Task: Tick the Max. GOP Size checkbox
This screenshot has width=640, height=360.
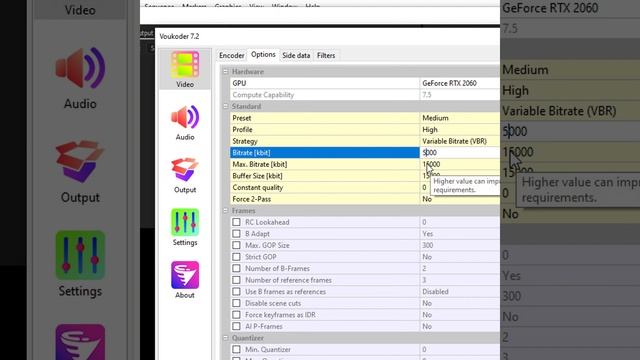Action: pyautogui.click(x=236, y=245)
